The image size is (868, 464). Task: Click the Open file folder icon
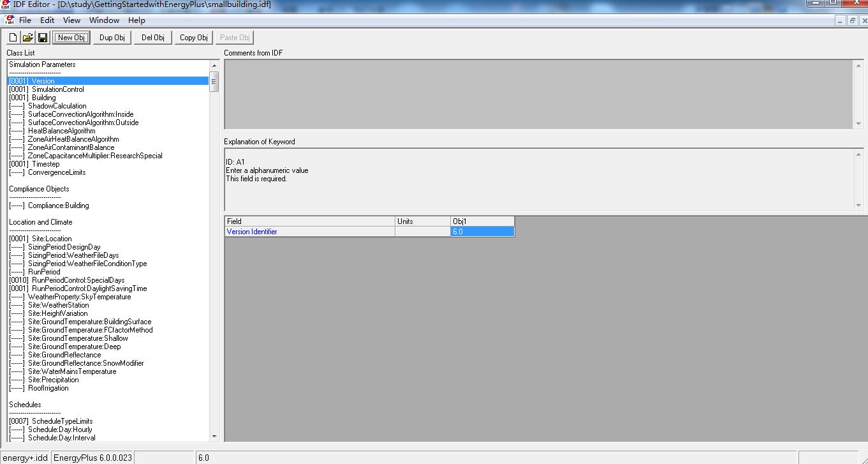[27, 38]
